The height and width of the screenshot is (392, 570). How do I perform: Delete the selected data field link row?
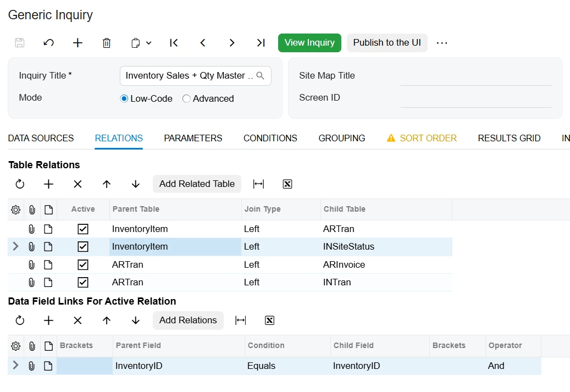coord(78,321)
